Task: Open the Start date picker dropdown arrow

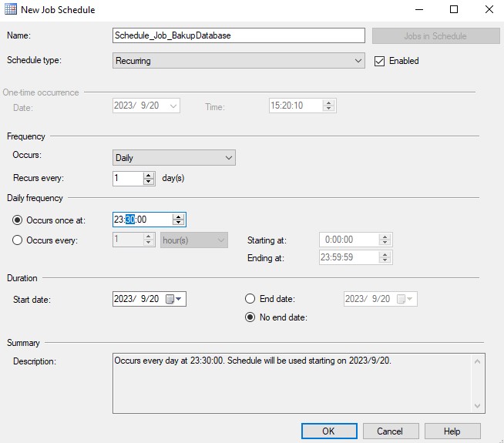Action: 179,299
